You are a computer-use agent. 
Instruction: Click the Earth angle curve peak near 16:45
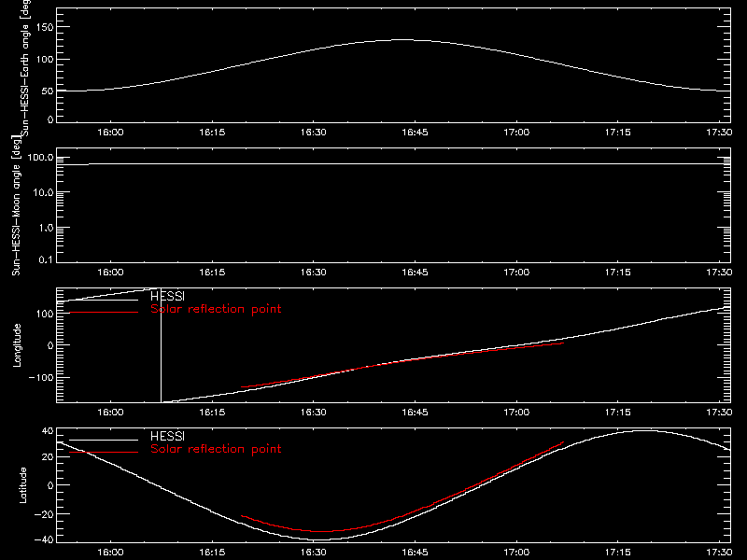[402, 40]
